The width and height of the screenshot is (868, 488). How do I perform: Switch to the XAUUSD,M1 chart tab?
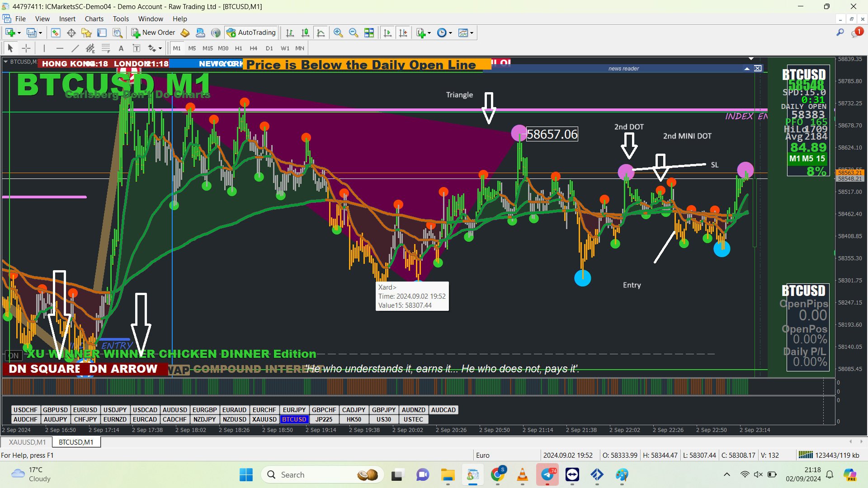click(x=27, y=442)
